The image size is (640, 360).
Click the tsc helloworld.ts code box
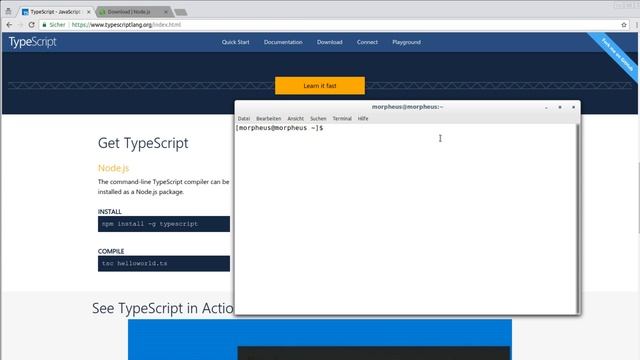[x=164, y=264]
